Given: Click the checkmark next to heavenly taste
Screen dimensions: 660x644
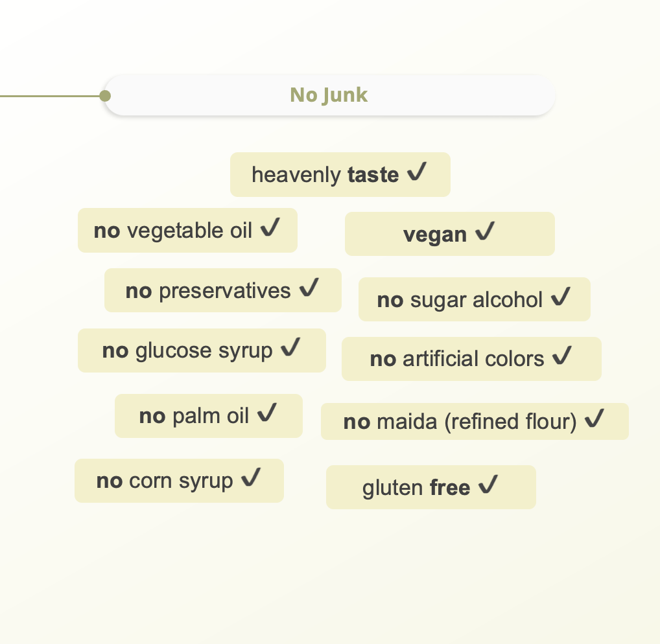Looking at the screenshot, I should click(417, 172).
